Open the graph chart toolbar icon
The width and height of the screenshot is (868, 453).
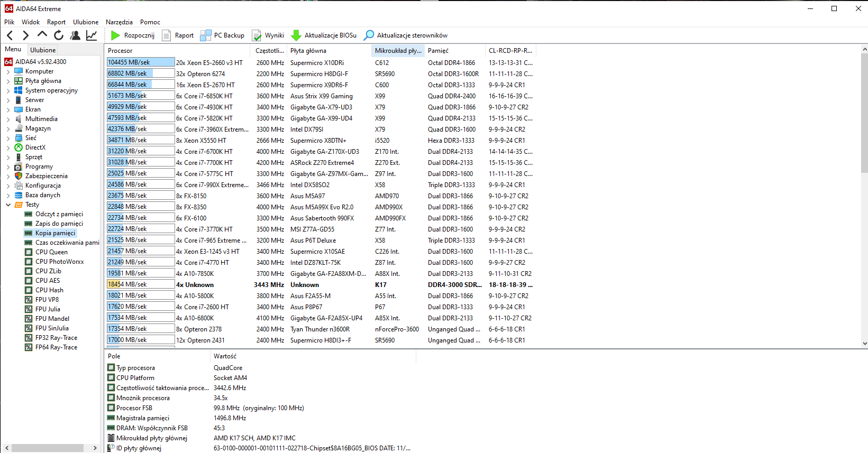click(92, 35)
